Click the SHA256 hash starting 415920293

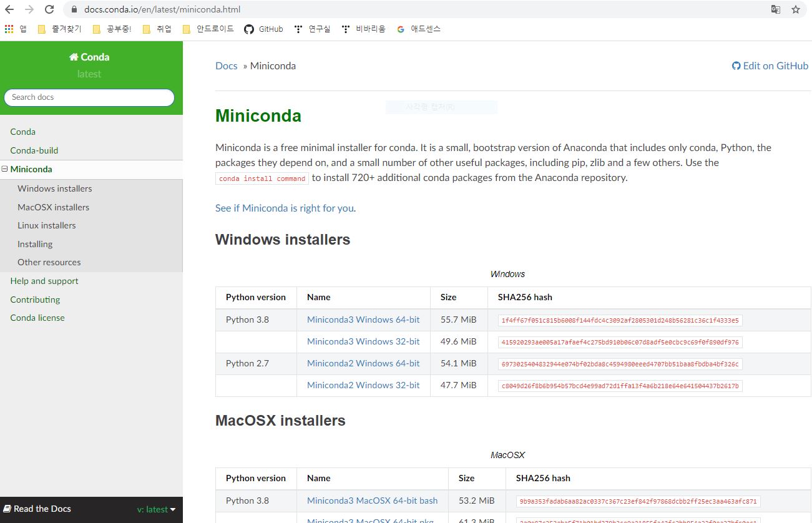[x=620, y=343]
